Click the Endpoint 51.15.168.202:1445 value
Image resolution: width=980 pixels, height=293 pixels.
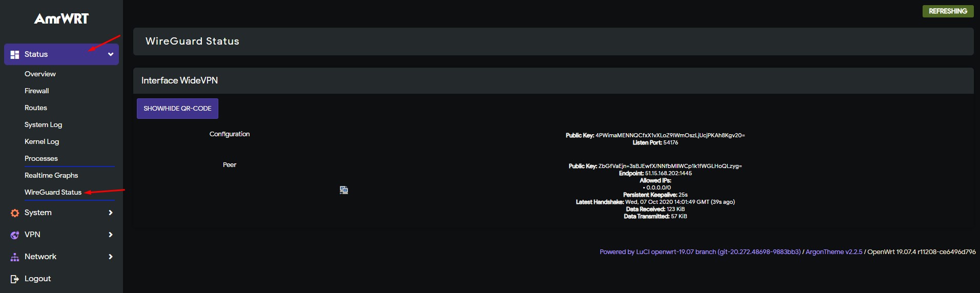tap(668, 173)
